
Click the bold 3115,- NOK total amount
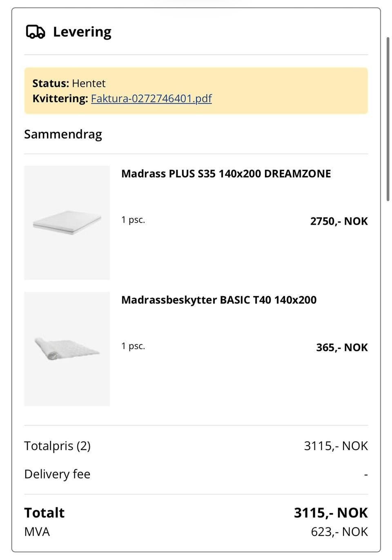click(331, 513)
